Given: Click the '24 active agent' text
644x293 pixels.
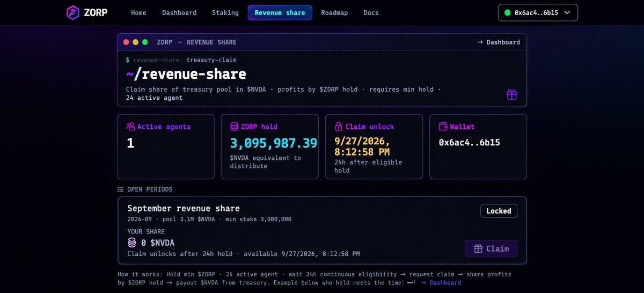Looking at the screenshot, I should click(x=154, y=98).
